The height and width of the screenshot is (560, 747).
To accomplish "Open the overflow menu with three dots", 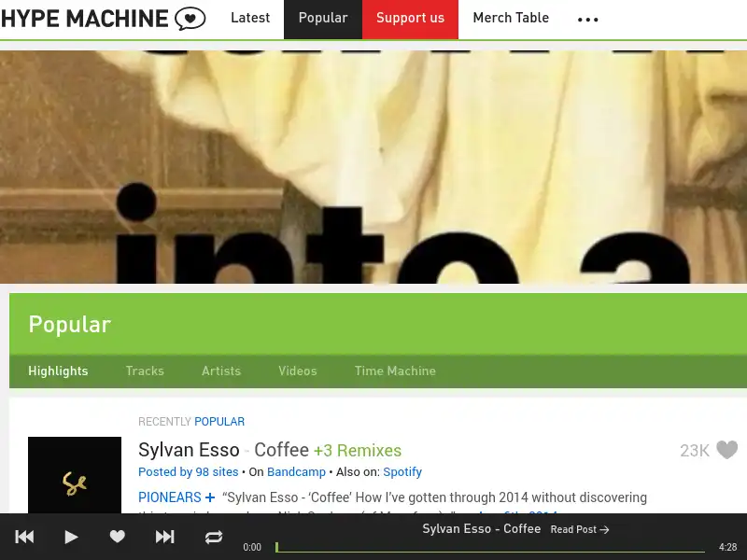I will (587, 18).
